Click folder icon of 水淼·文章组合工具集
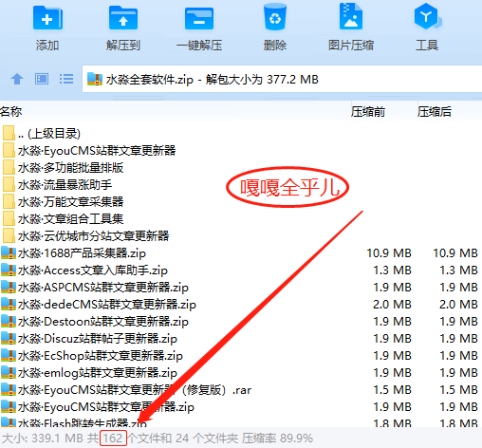This screenshot has height=448, width=482. (x=9, y=218)
